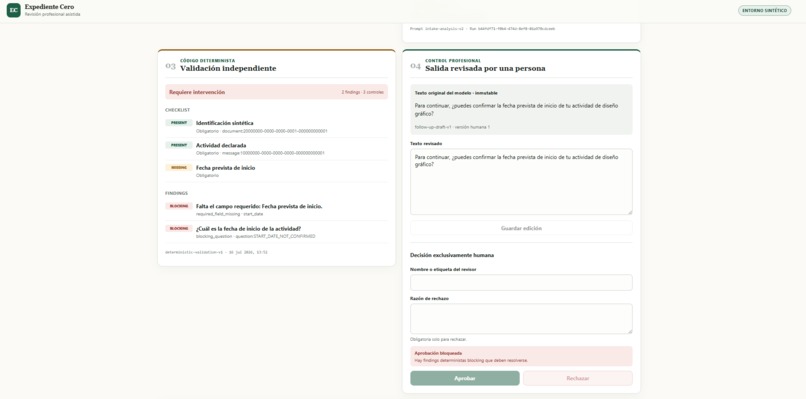This screenshot has width=806, height=399.
Task: Click BLOCKING badge next to Falta el campo requerido
Action: (179, 206)
